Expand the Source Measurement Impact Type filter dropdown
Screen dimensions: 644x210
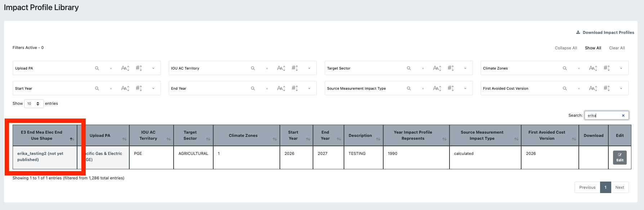pyautogui.click(x=465, y=89)
